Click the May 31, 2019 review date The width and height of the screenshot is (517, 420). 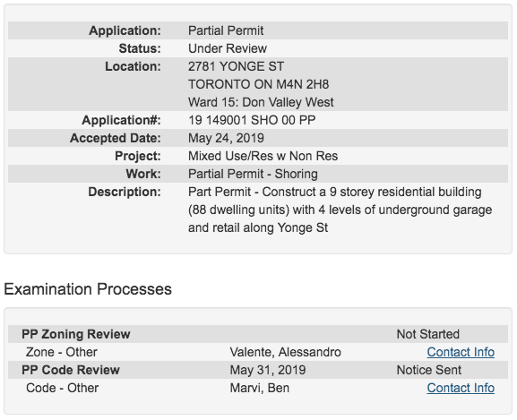[x=268, y=370]
